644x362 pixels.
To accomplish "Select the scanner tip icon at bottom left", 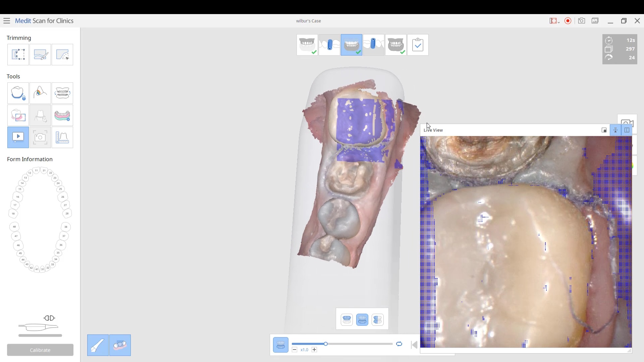I will 98,345.
